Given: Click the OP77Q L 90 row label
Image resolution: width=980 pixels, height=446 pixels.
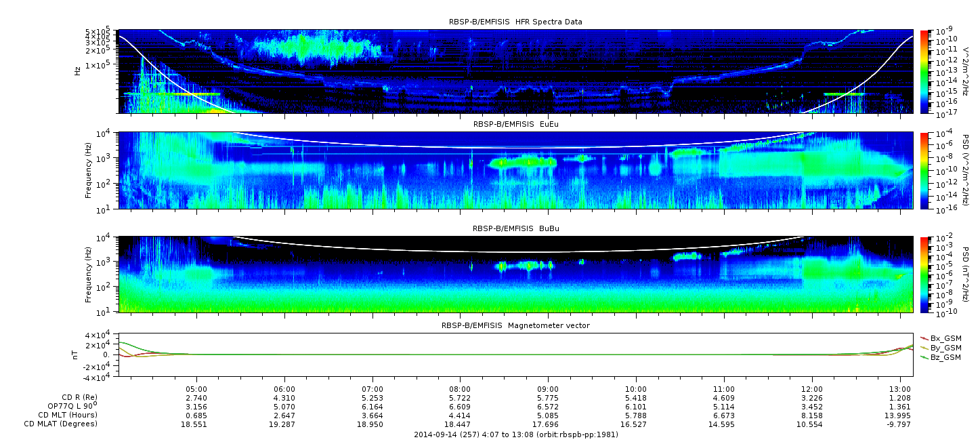Looking at the screenshot, I should point(69,407).
